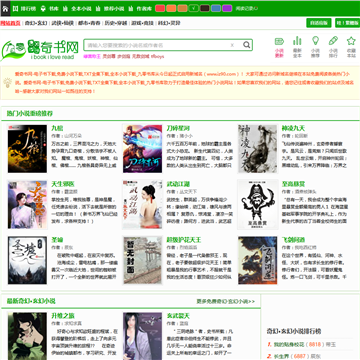Open the 神凌九天 book cover
Screen dimensions: 360x360
(x=258, y=149)
